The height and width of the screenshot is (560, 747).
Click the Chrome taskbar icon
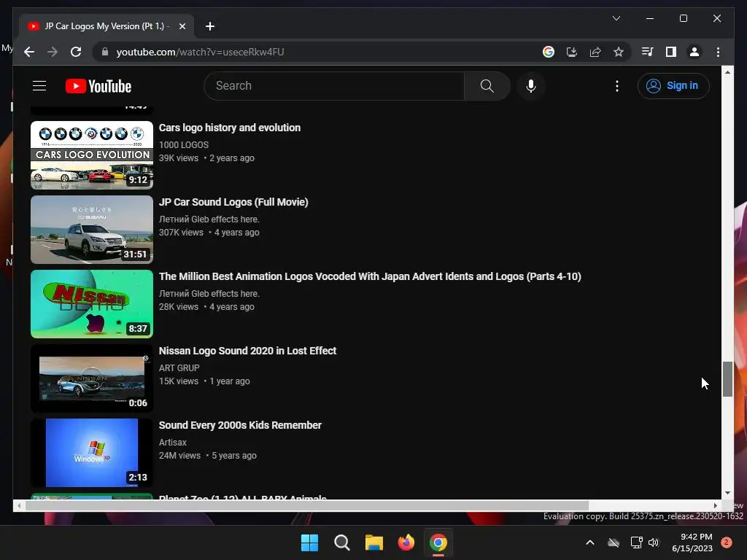tap(438, 542)
